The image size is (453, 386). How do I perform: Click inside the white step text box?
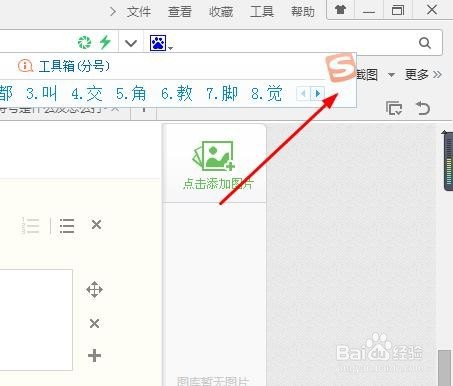point(36,320)
